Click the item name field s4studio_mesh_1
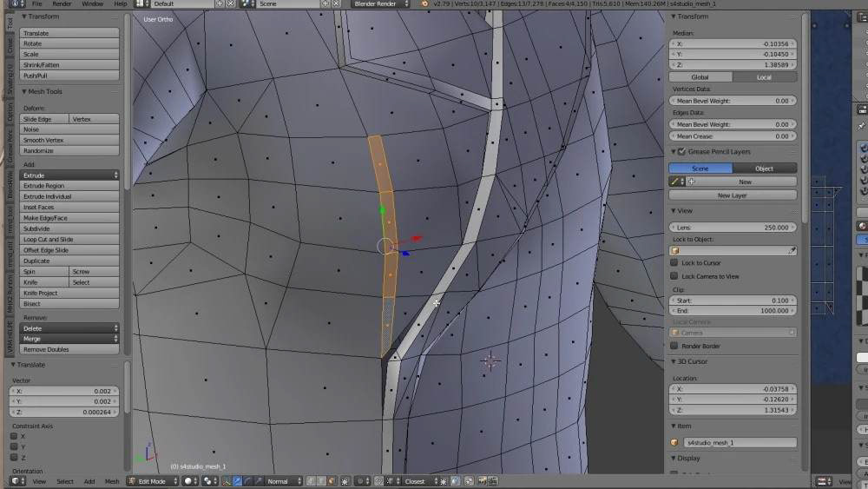The height and width of the screenshot is (489, 868). click(x=740, y=442)
